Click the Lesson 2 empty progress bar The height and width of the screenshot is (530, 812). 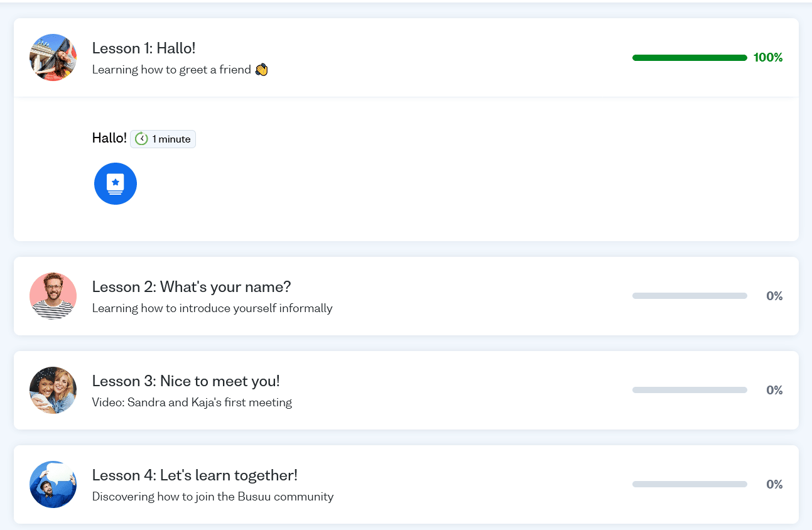pos(690,296)
